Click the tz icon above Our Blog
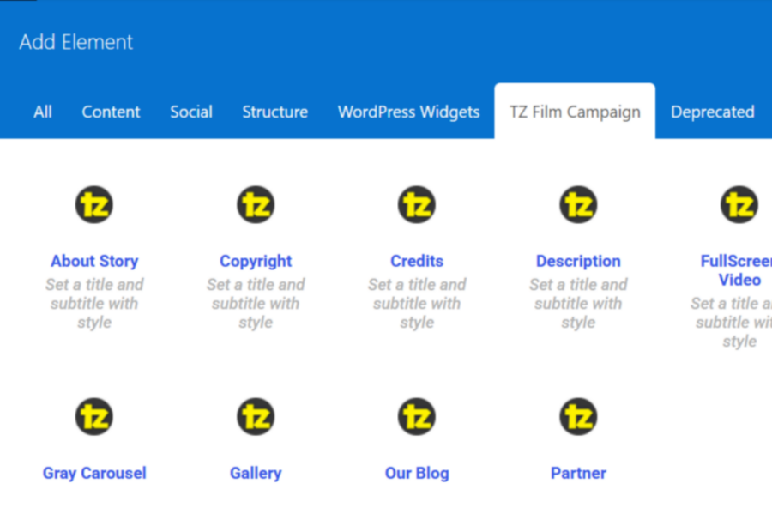Viewport: 772px width, 532px height. 417,417
